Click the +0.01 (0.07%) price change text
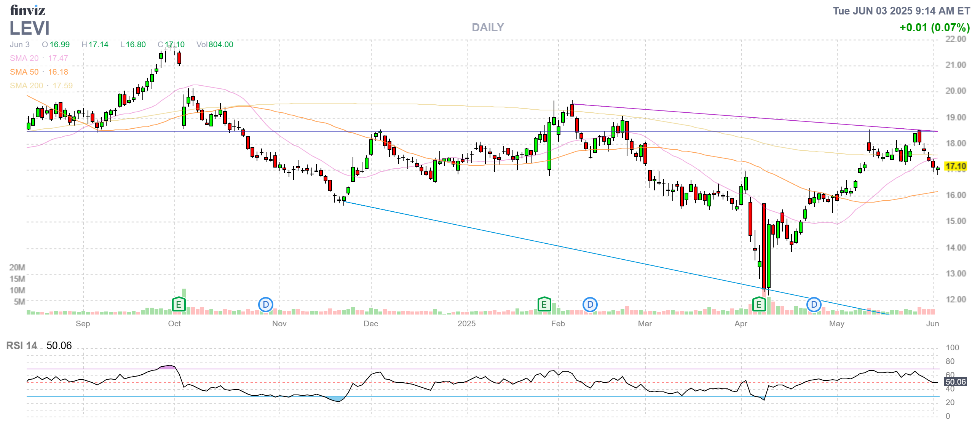 tap(934, 27)
